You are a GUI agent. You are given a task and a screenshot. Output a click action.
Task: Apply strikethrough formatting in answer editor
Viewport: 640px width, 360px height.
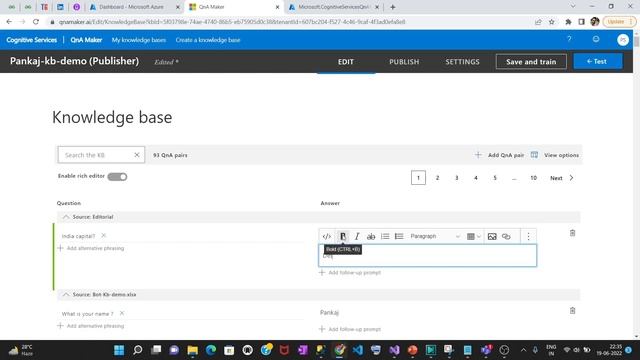[x=371, y=236]
